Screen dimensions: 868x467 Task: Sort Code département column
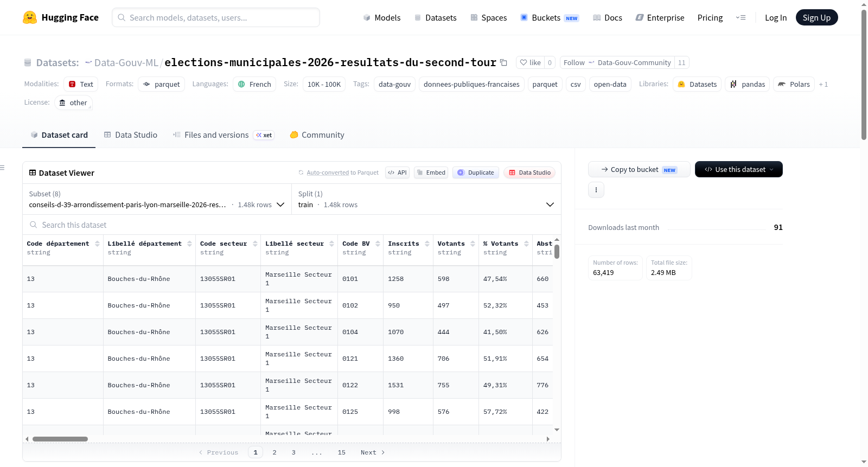pyautogui.click(x=97, y=244)
